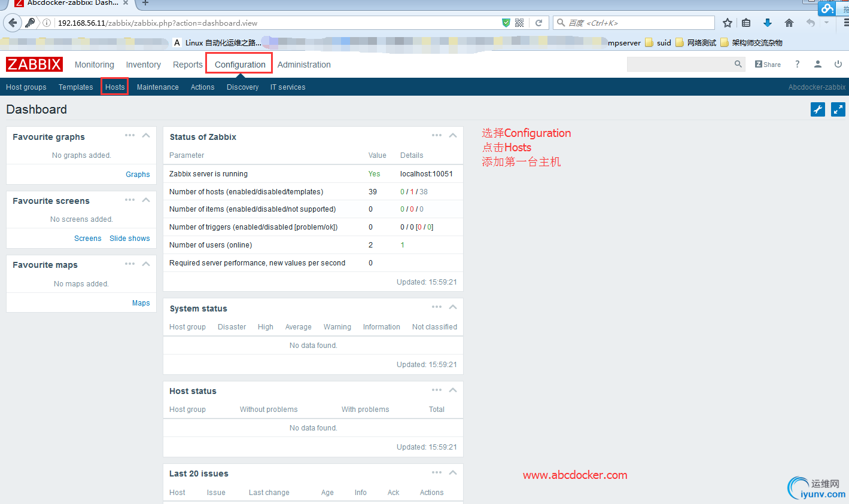Open the bookmarks list icon
The height and width of the screenshot is (504, 849).
[746, 23]
